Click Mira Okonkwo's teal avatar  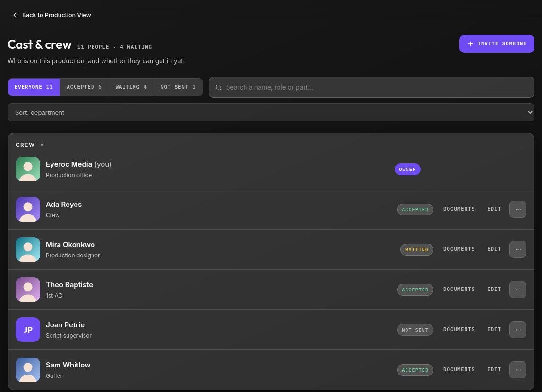[x=28, y=249]
